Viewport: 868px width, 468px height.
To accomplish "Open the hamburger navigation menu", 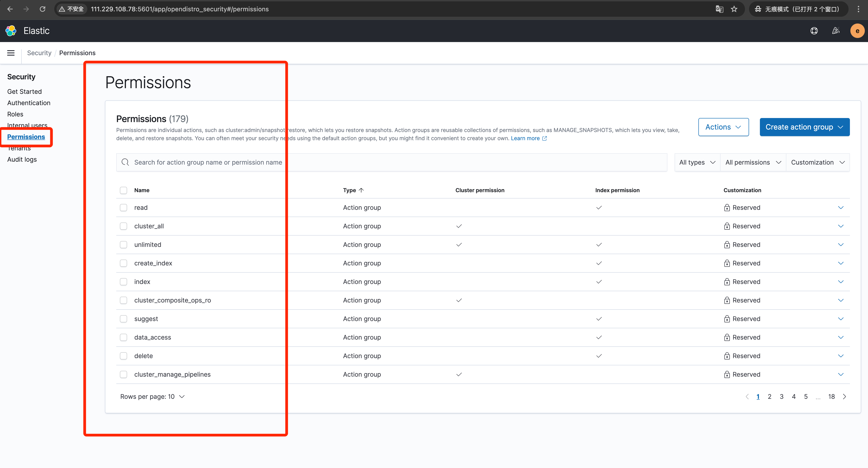I will (11, 53).
